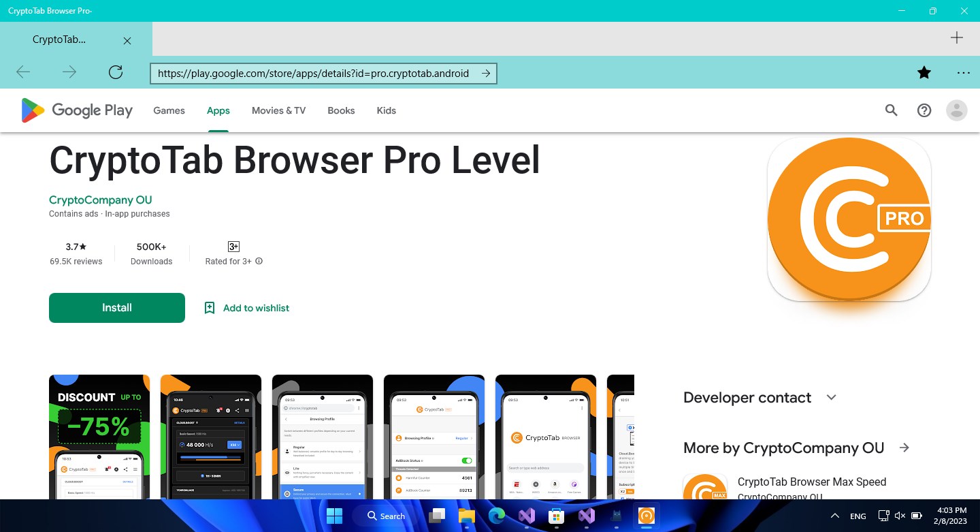The height and width of the screenshot is (532, 980).
Task: Click the More by CryptoCompany OU arrow
Action: tap(904, 448)
